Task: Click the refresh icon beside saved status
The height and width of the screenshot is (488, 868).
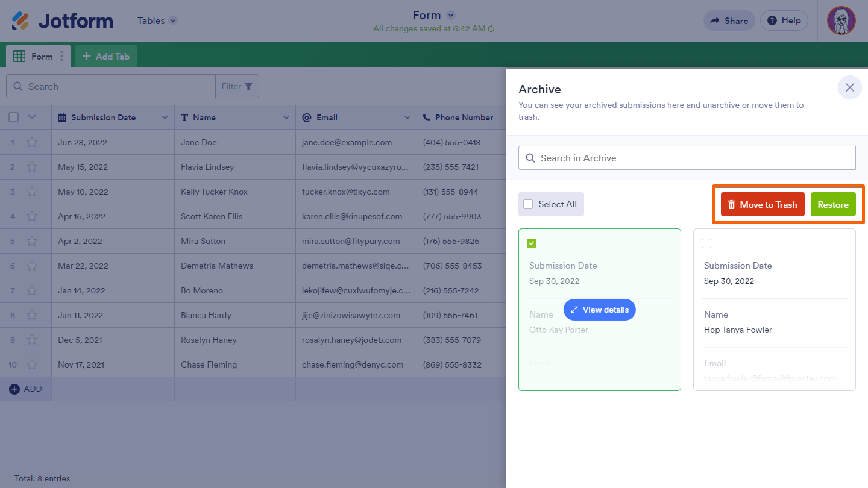Action: point(491,28)
